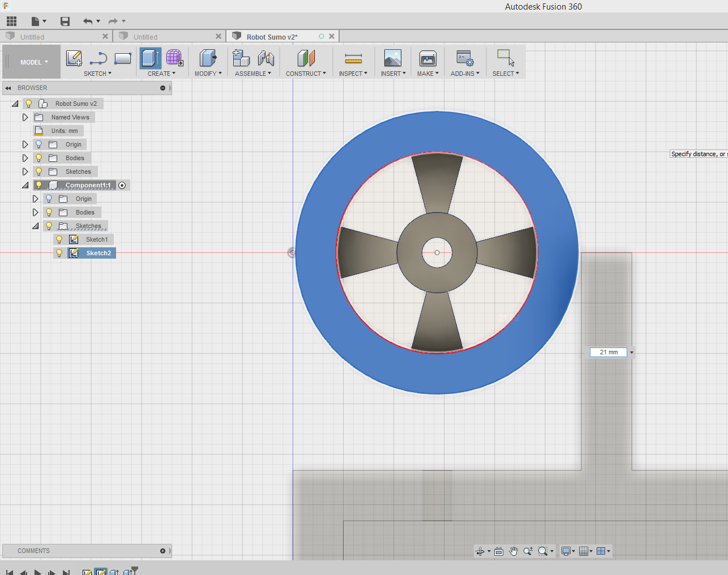The image size is (728, 575).
Task: Click the Insert image icon
Action: click(392, 58)
